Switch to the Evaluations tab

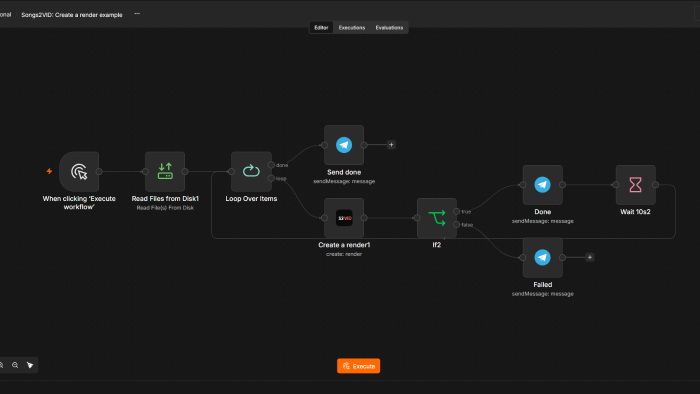click(389, 28)
